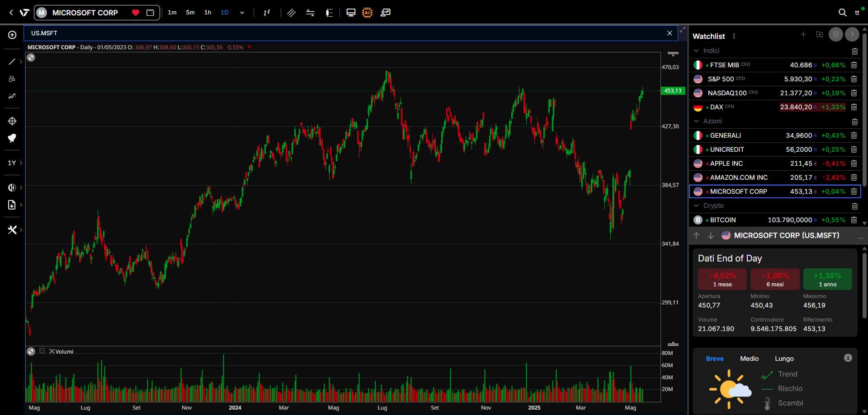Open the chart type selector icon
Image resolution: width=868 pixels, height=415 pixels.
[x=267, y=13]
